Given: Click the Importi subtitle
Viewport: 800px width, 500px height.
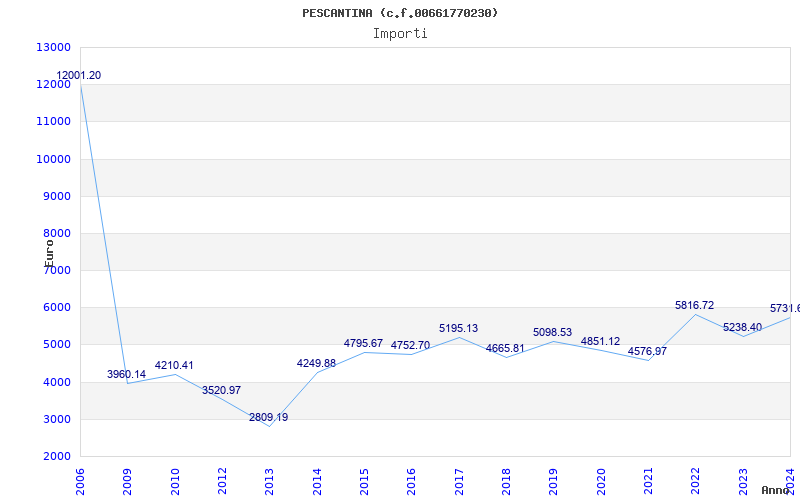Looking at the screenshot, I should [x=400, y=34].
